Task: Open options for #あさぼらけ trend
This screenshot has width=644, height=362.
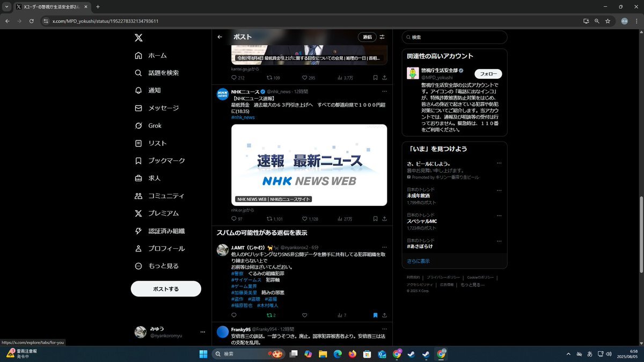Action: coord(499,240)
